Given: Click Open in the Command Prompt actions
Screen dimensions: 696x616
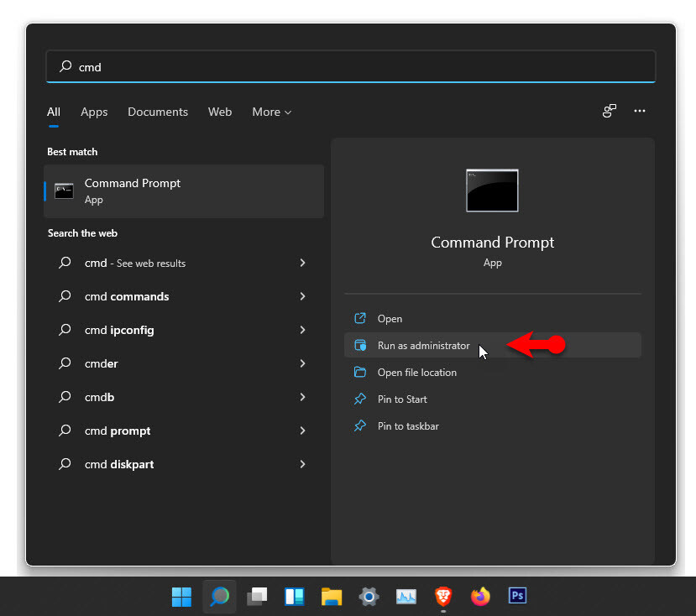Looking at the screenshot, I should (x=493, y=319).
